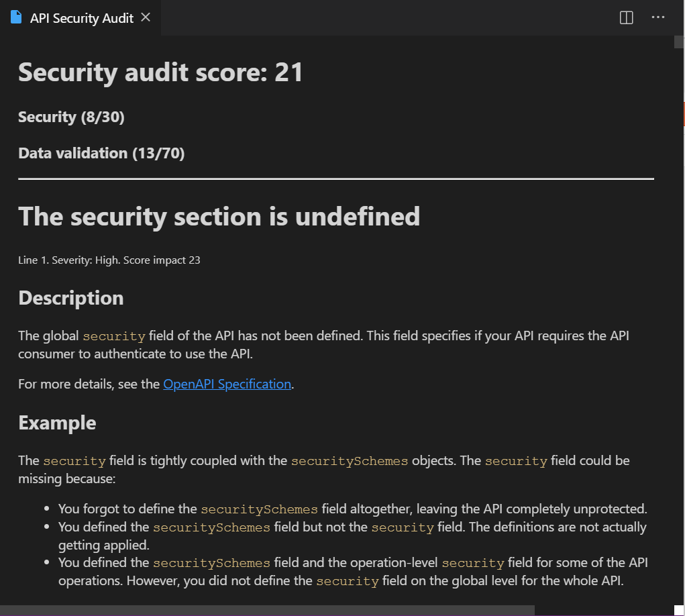Screen dimensions: 685x616
Task: Click the "Security audit score: 21" heading
Action: (160, 72)
